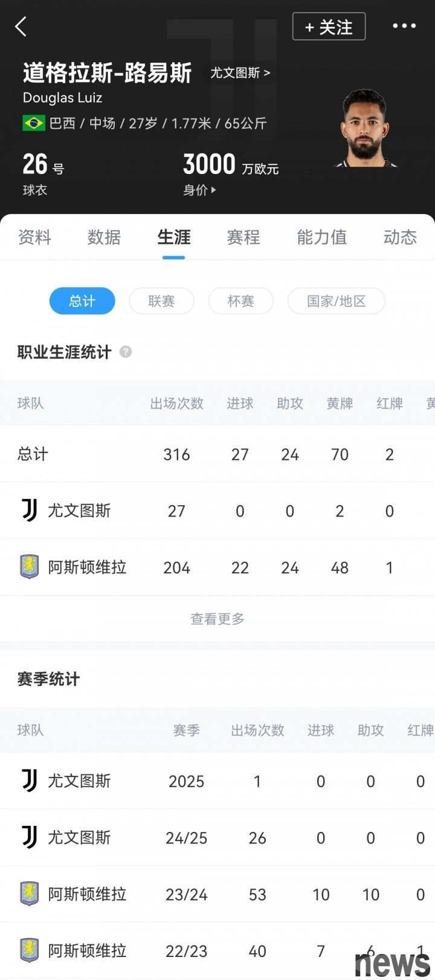Tap Juventus logo in career statistics
The image size is (435, 980).
30,511
